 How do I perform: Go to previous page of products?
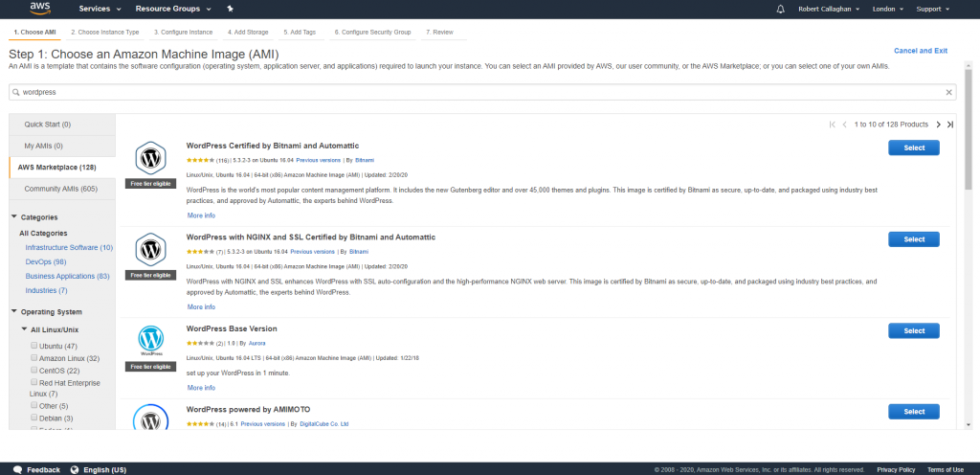(x=844, y=124)
